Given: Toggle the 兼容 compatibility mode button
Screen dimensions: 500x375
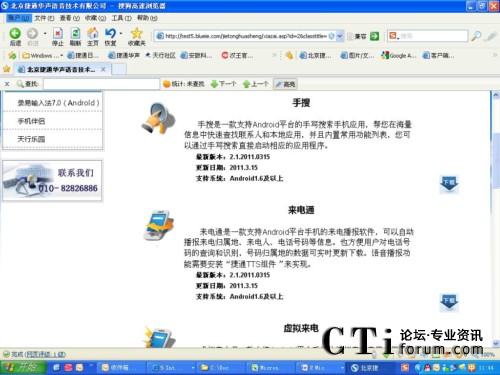Looking at the screenshot, I should [357, 36].
